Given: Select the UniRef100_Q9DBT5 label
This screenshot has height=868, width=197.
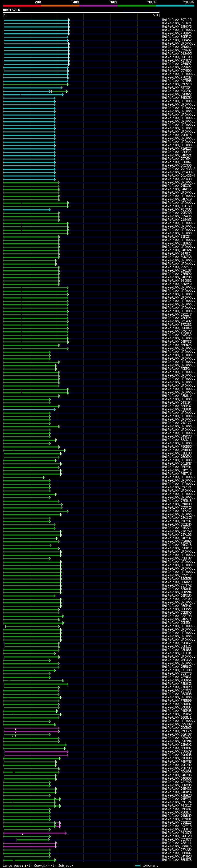Looking at the screenshot, I should coord(177,135).
